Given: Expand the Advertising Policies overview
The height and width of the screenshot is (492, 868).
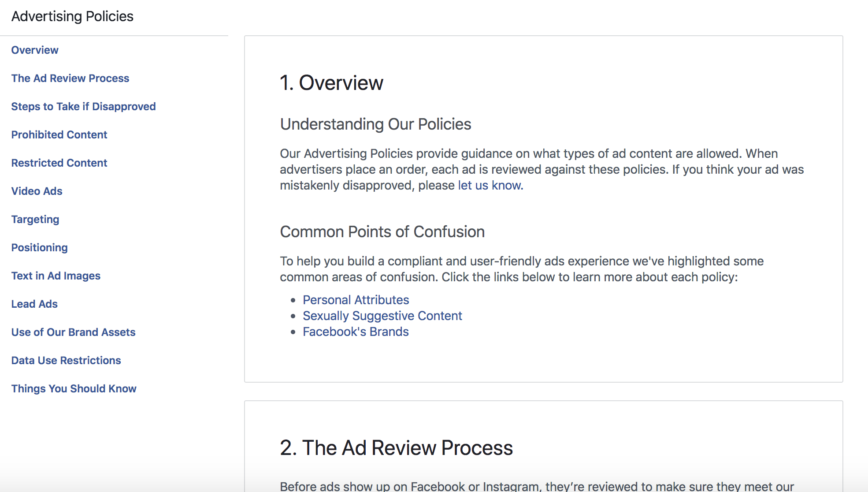Looking at the screenshot, I should (x=34, y=50).
